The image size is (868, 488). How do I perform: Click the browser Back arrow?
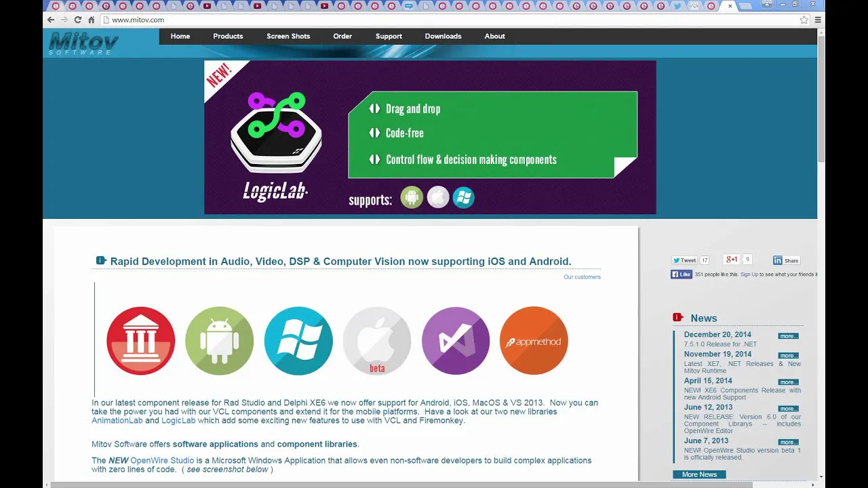(51, 20)
